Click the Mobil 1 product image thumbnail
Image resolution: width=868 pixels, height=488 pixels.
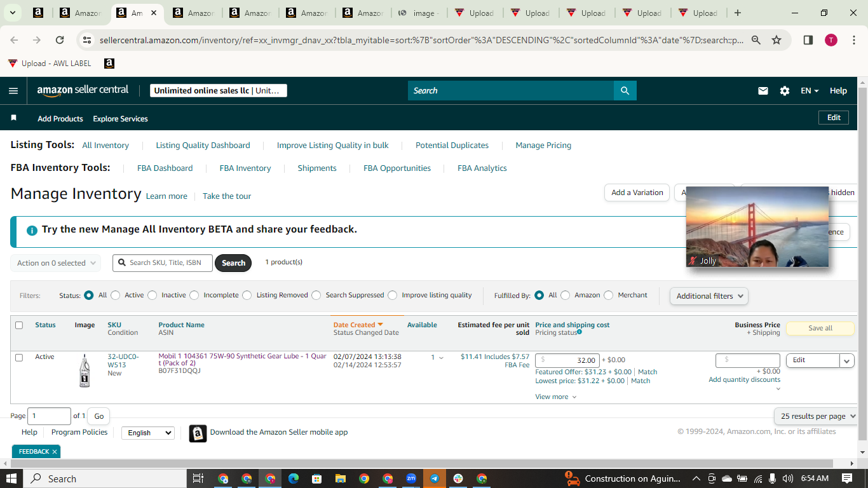[85, 370]
